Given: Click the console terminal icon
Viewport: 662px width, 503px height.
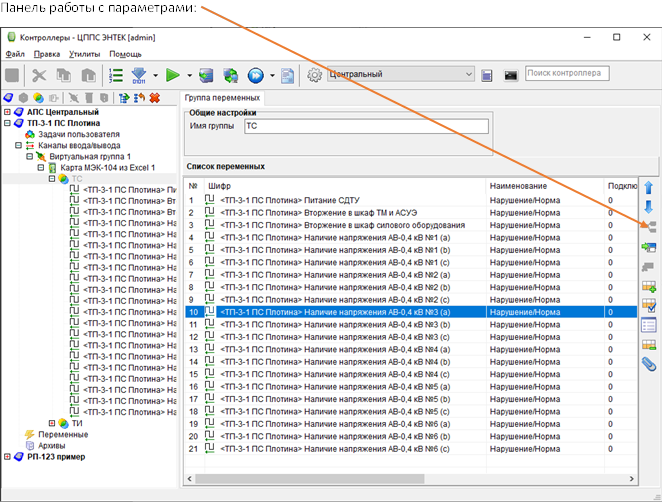Looking at the screenshot, I should 510,74.
